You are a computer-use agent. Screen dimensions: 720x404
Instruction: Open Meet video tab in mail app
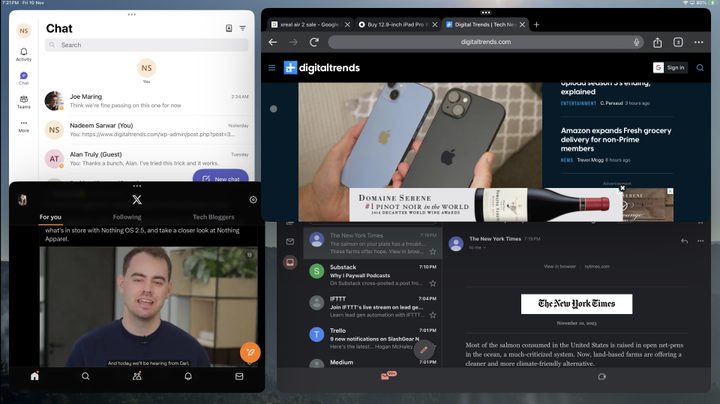point(602,376)
